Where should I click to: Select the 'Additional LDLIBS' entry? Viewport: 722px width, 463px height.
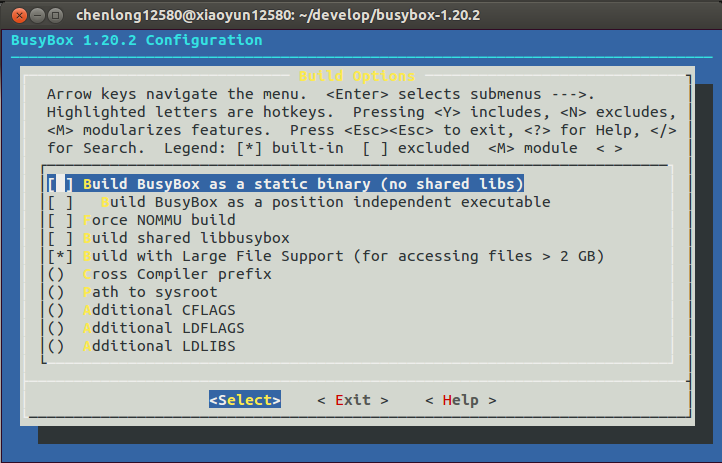click(x=159, y=346)
